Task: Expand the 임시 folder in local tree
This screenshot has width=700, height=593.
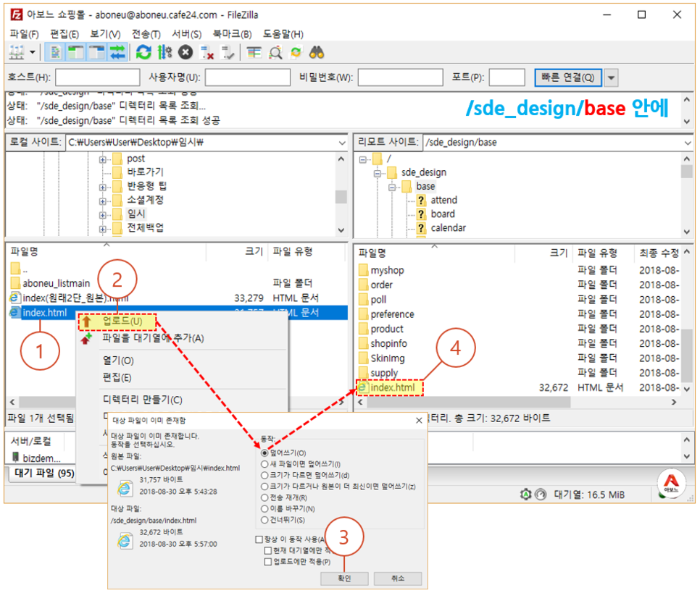Action: [103, 215]
